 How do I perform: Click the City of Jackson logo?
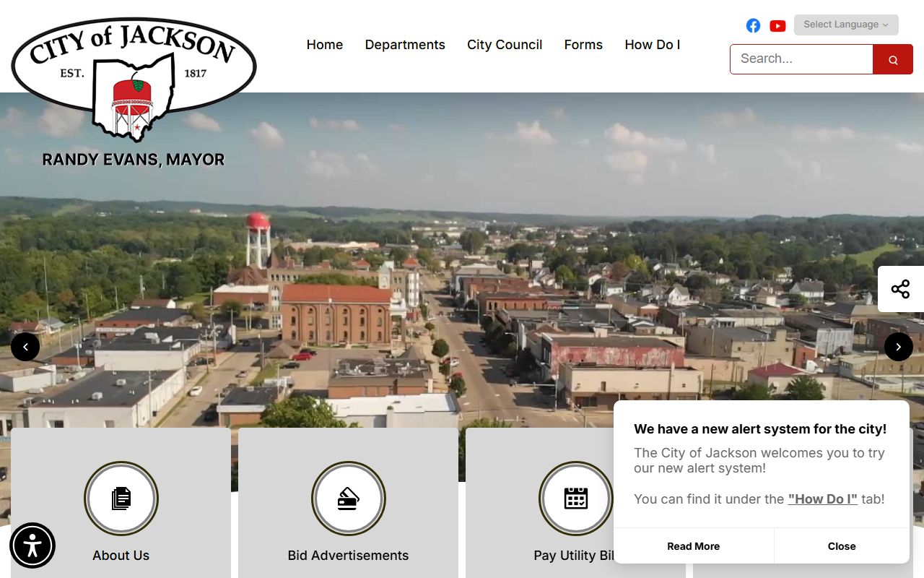(134, 79)
